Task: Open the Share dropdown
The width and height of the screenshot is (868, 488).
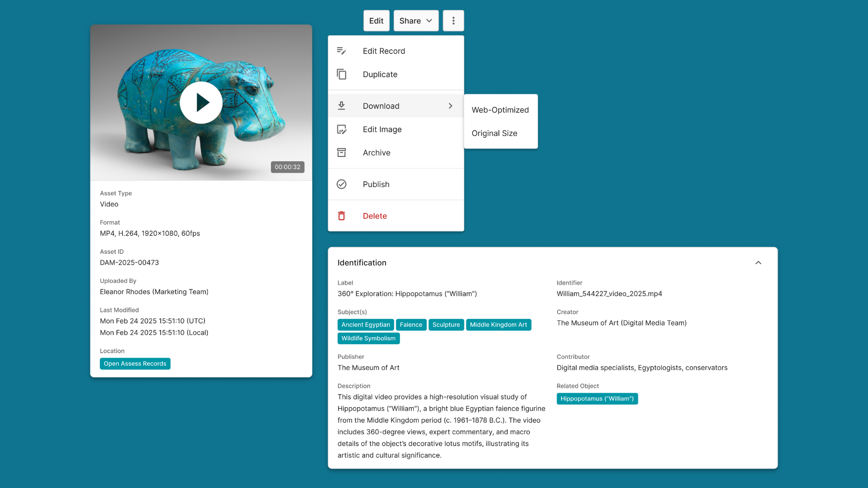Action: point(415,21)
